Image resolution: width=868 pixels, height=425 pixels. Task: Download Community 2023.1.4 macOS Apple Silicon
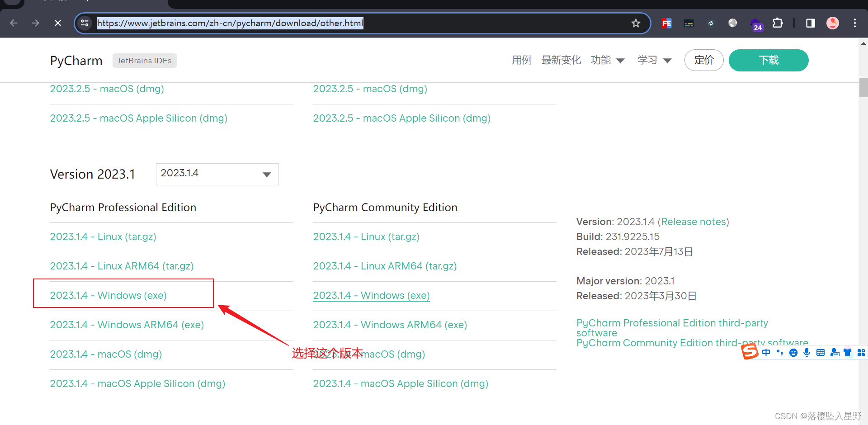tap(401, 384)
